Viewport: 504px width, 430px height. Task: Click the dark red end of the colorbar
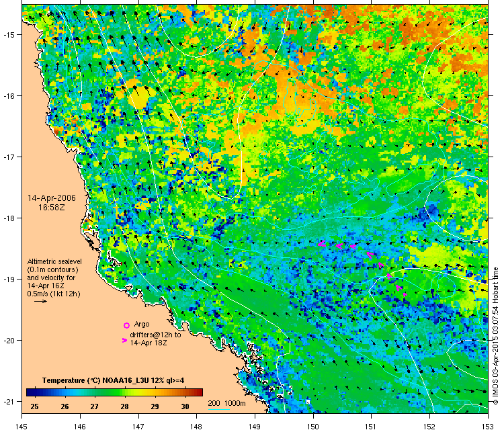[x=200, y=392]
